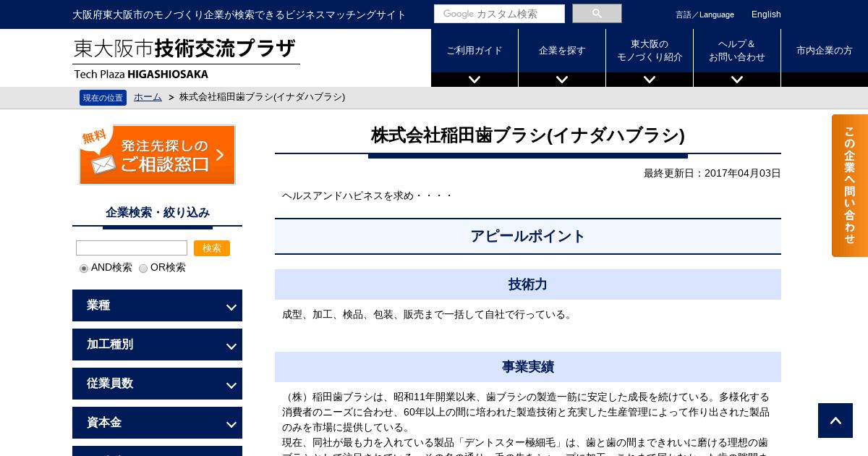
Task: Switch language to English
Action: pyautogui.click(x=766, y=14)
